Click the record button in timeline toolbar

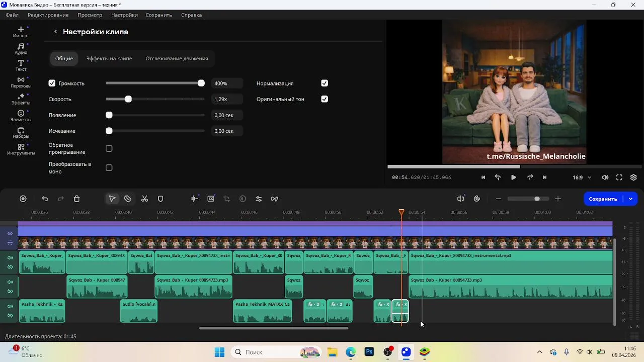(23, 199)
